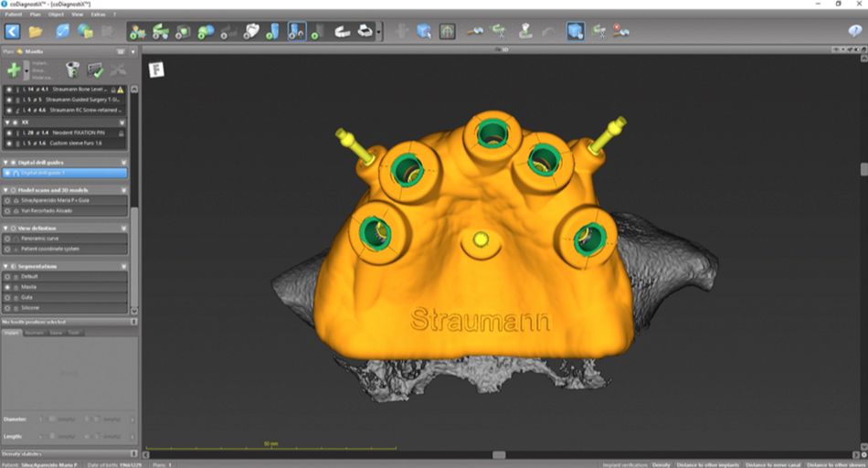This screenshot has height=468, width=868.
Task: Open the Object menu
Action: [56, 15]
